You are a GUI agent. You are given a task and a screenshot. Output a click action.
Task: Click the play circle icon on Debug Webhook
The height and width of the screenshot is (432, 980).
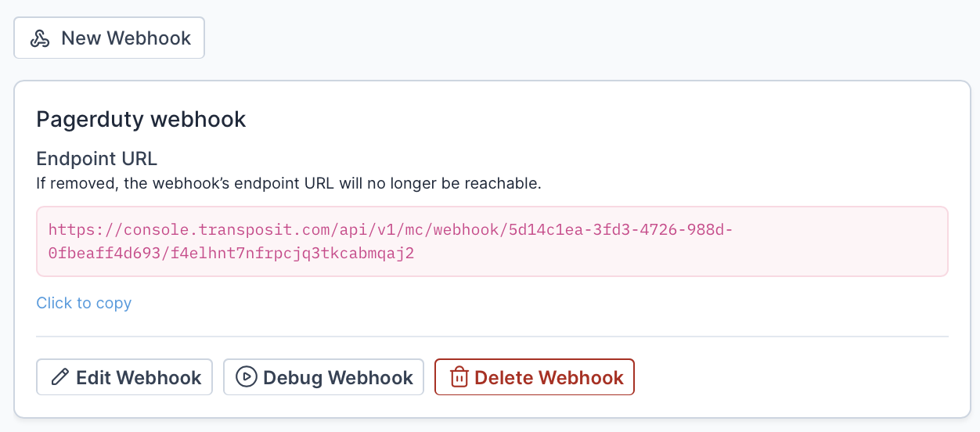(246, 377)
